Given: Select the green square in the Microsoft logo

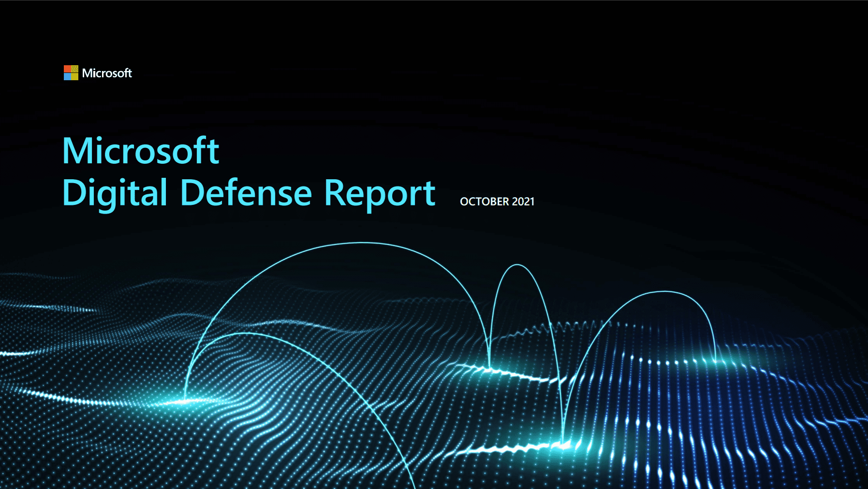Looking at the screenshot, I should click(x=75, y=69).
